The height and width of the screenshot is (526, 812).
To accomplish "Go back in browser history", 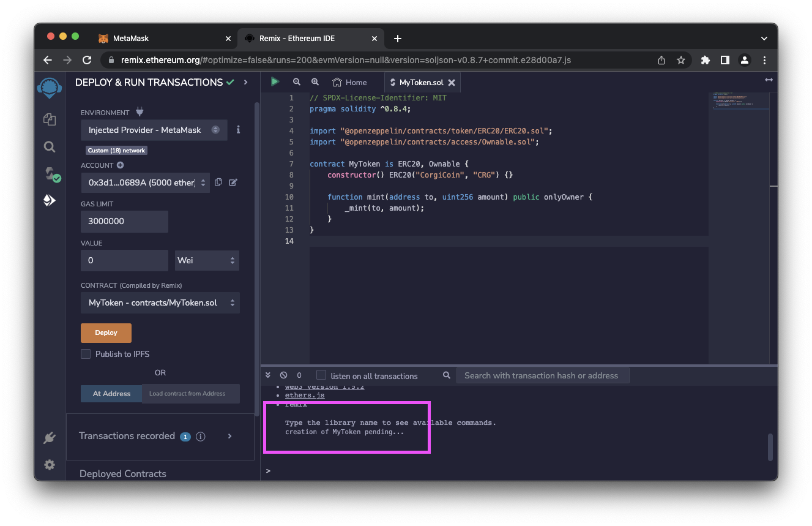I will (48, 60).
